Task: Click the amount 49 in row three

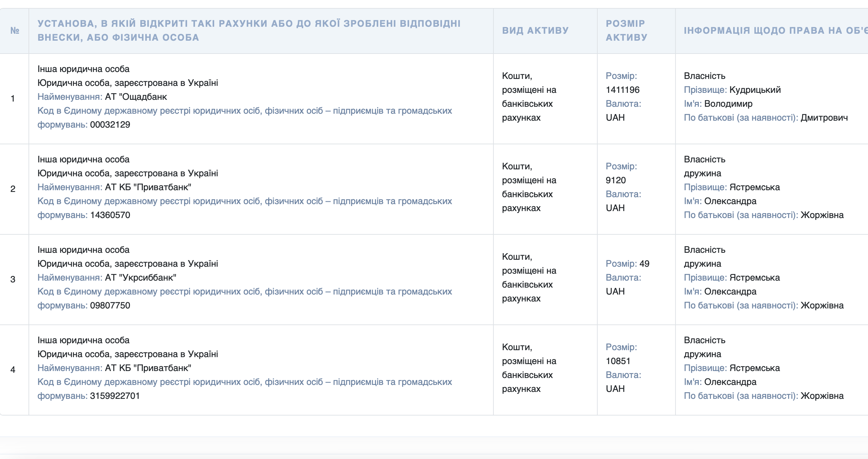Action: coord(644,264)
